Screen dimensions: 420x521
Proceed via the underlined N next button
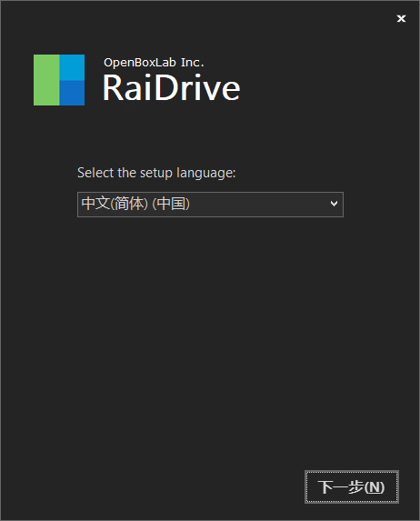point(352,486)
